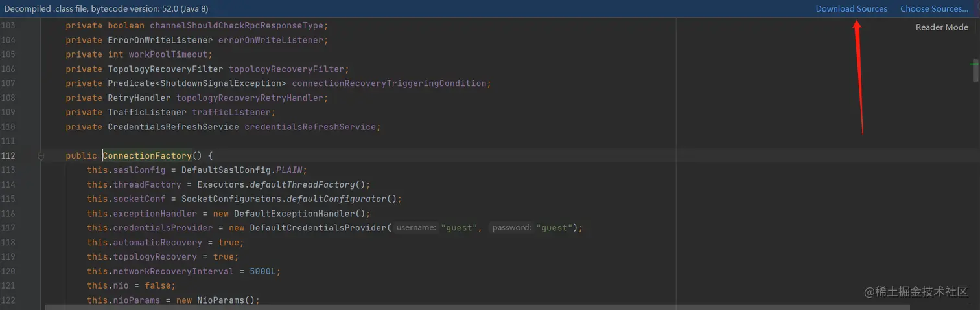Click the DefaultExceptionHandler constructor call

pyautogui.click(x=294, y=214)
